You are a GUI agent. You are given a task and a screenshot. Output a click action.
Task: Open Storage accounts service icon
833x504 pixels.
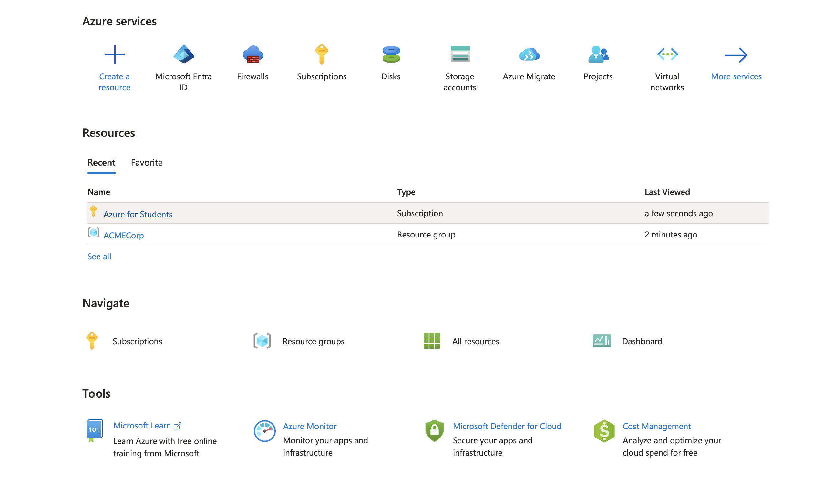coord(460,55)
